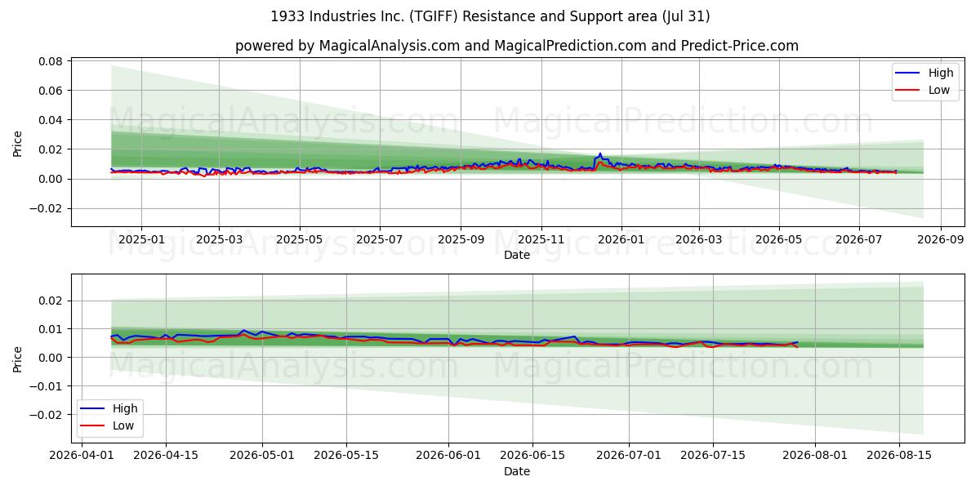Click the 2026-04-01 date tick

[x=82, y=456]
